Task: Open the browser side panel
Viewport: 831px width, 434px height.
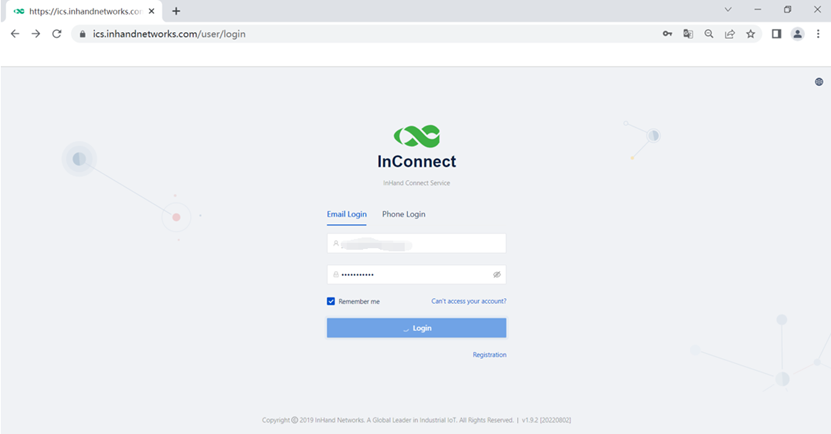Action: click(x=776, y=34)
